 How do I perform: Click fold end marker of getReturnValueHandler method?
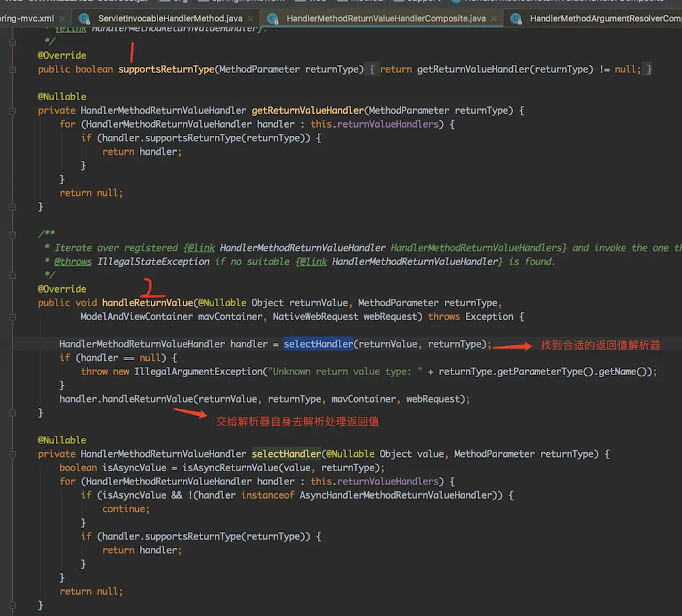(x=13, y=207)
